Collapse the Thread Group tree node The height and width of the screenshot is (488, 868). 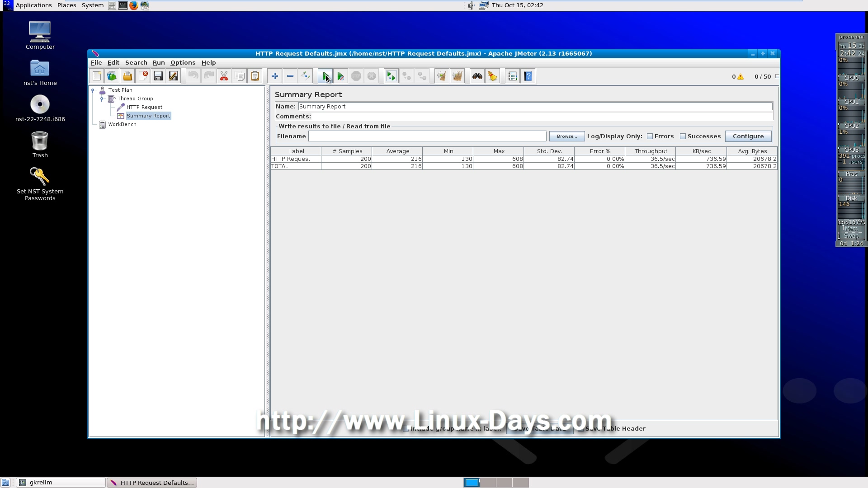[102, 99]
